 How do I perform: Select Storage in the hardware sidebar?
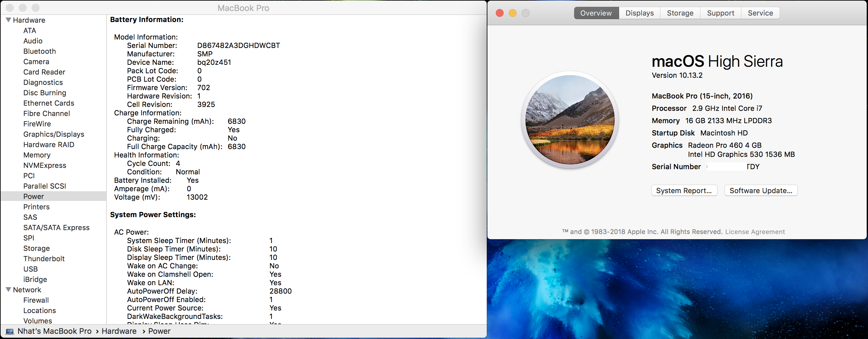(x=36, y=248)
